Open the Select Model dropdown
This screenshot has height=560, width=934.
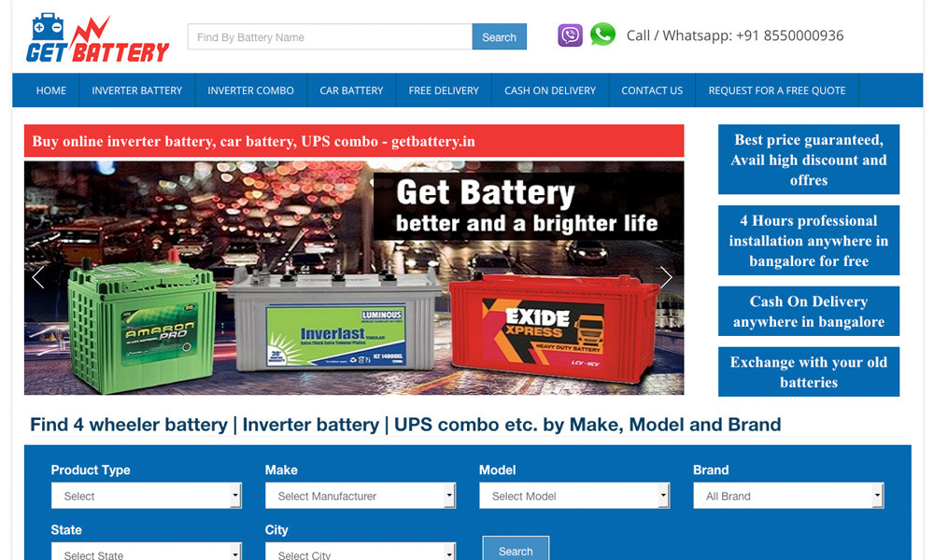[574, 496]
